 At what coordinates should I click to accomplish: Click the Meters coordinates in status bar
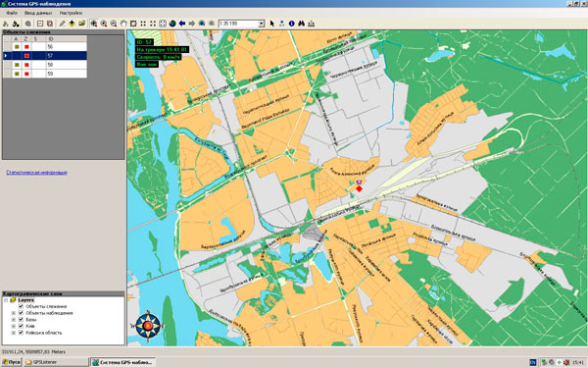tap(33, 352)
